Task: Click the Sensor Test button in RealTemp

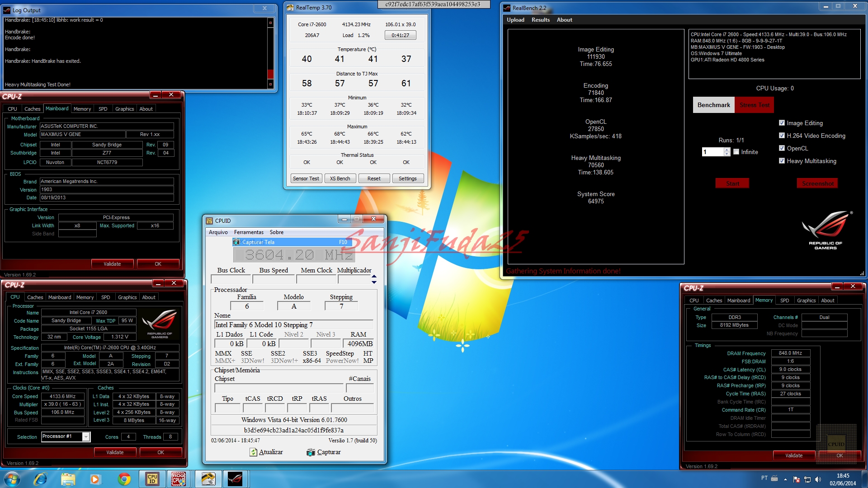Action: click(306, 178)
